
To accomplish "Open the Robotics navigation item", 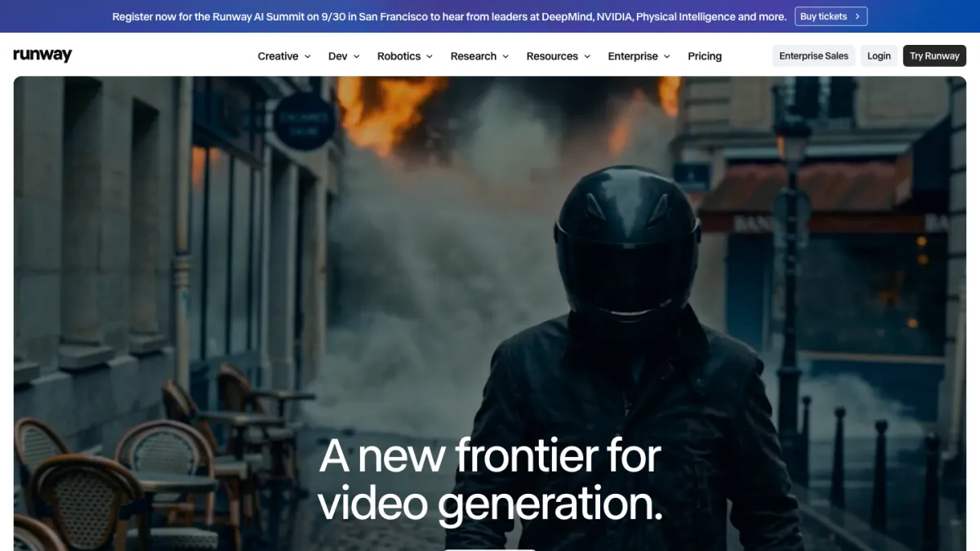I will click(406, 56).
